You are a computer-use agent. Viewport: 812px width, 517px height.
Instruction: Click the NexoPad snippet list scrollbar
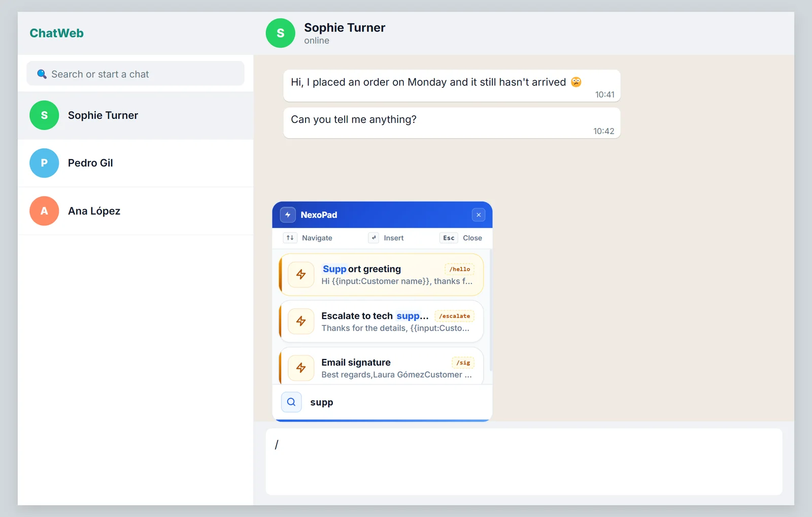coord(491,310)
